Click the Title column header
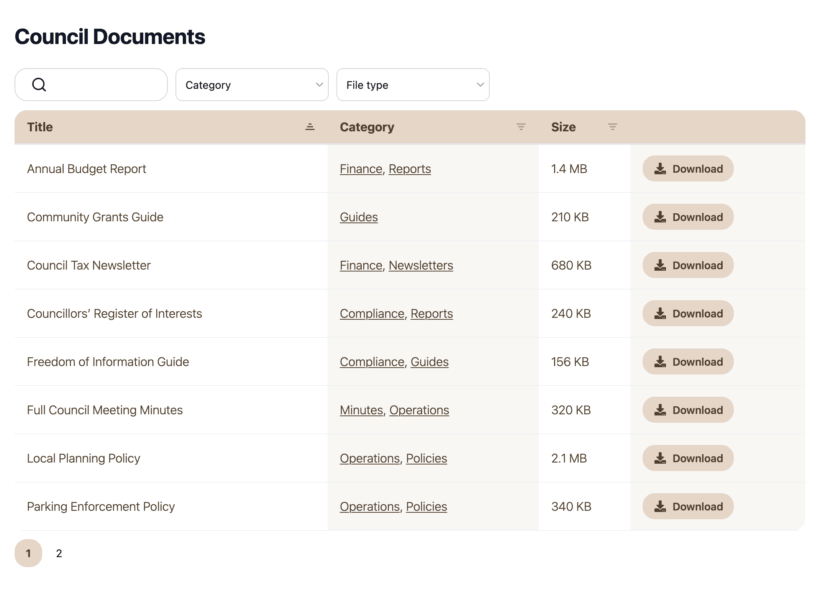This screenshot has height=605, width=820. tap(40, 127)
